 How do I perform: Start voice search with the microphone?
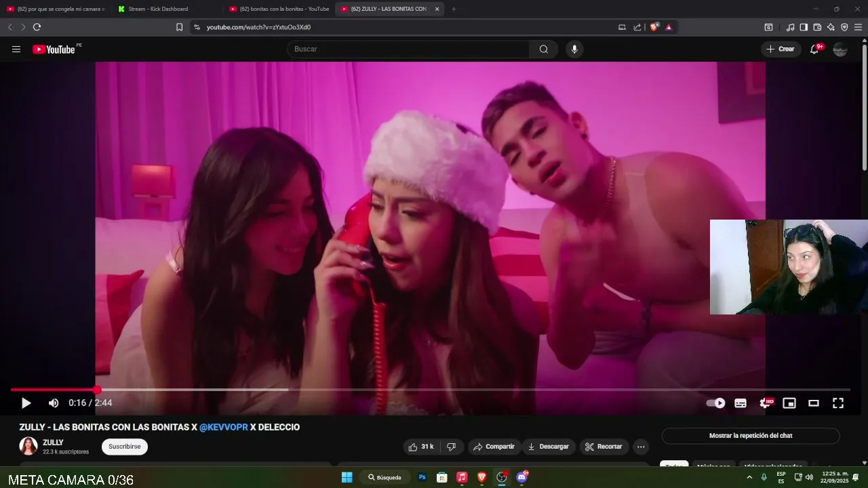pos(574,49)
